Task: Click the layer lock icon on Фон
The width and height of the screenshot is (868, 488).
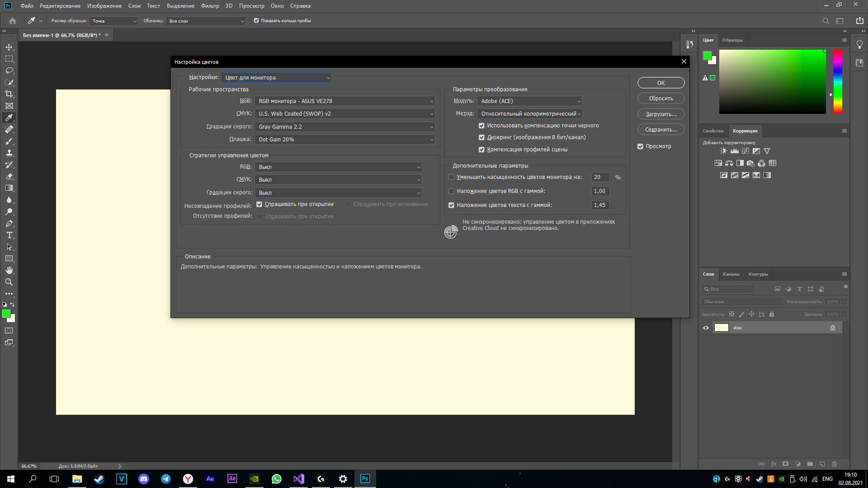Action: tap(833, 328)
